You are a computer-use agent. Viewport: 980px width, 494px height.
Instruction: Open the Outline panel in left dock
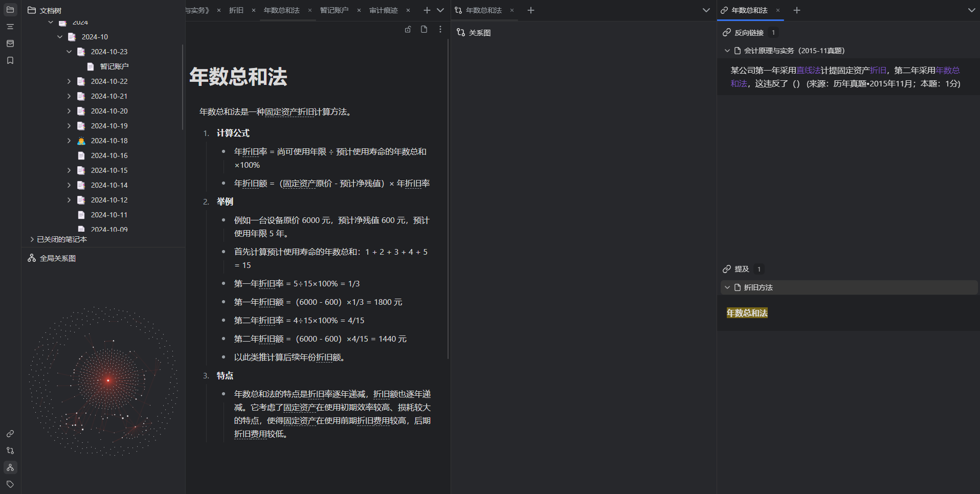[x=10, y=27]
